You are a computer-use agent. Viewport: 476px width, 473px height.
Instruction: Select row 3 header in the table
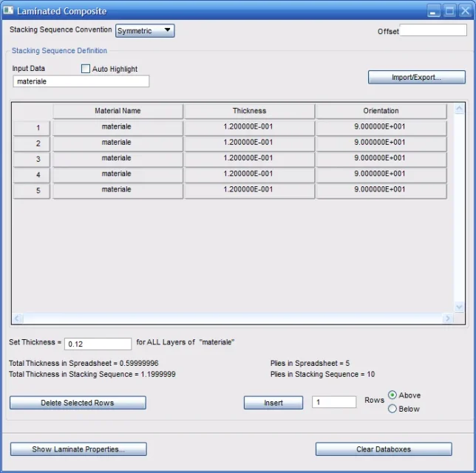[32, 159]
